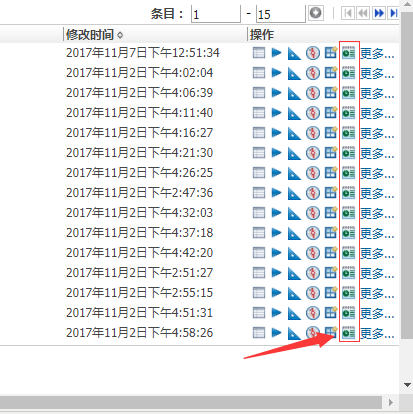Click the blue play arrow in the 4:02:04 row
The height and width of the screenshot is (414, 413).
[x=276, y=73]
